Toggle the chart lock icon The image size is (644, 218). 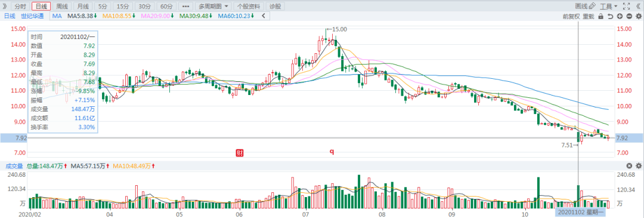[x=601, y=17]
